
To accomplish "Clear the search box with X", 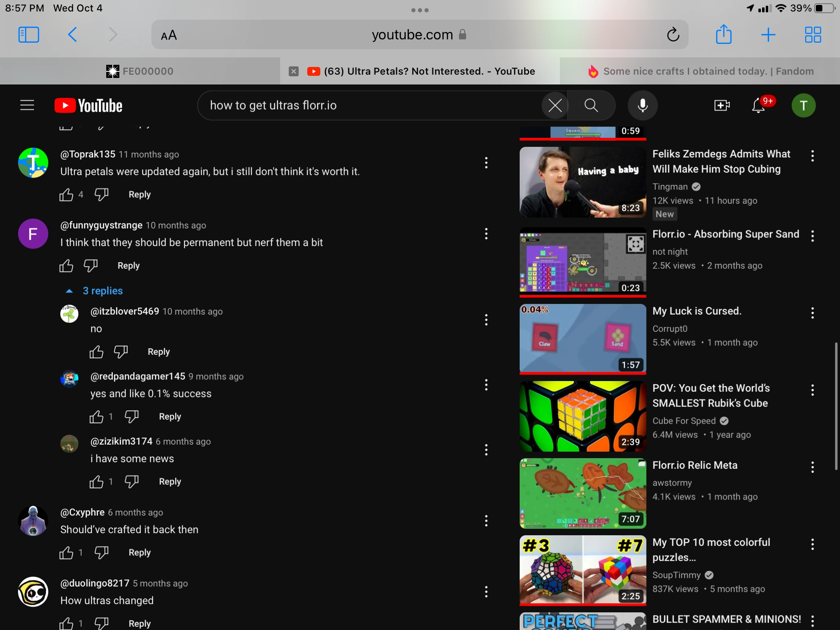I will pyautogui.click(x=555, y=105).
